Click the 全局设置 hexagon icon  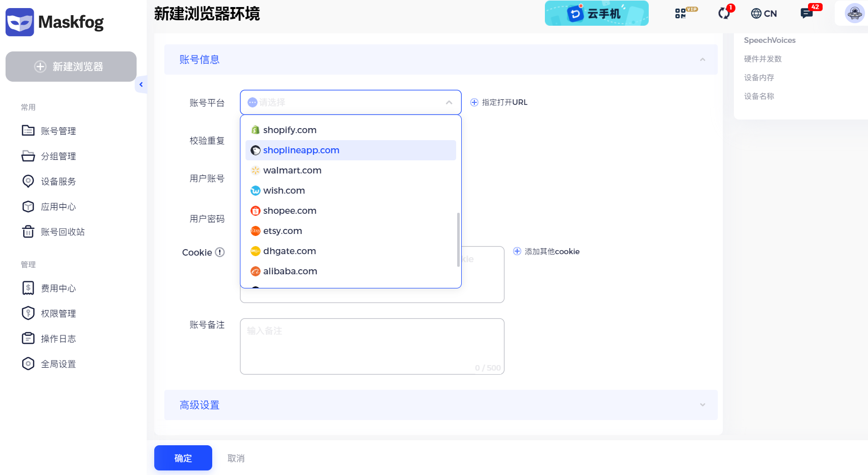(x=28, y=364)
